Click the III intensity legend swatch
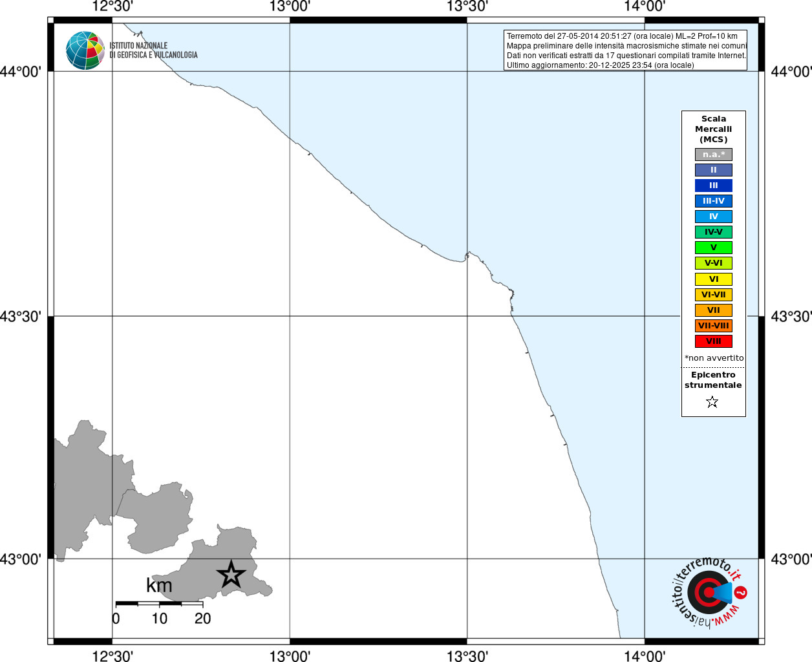Screen dimensions: 812x662 [713, 186]
